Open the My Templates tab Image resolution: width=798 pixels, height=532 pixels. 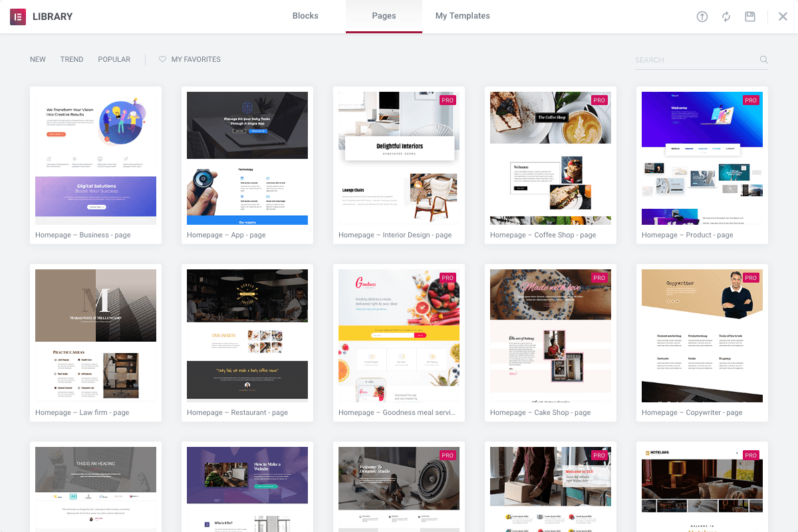click(x=463, y=16)
